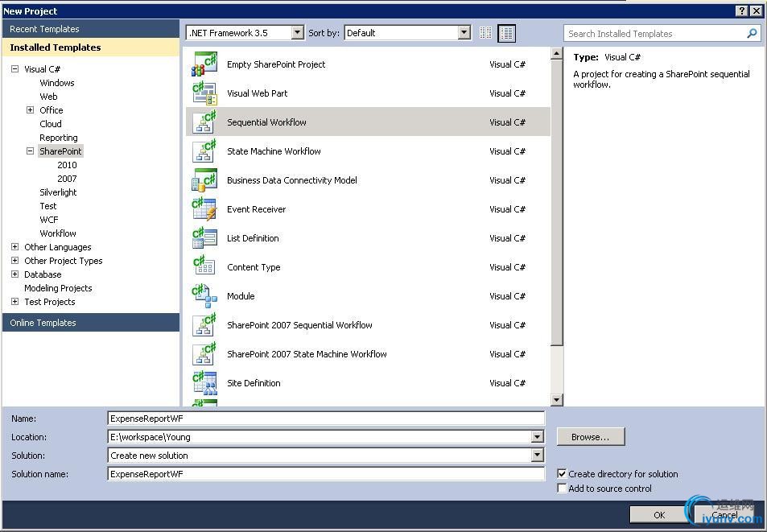Click the template list scrollbar thumb
Viewport: 767px width, 532px height.
557,203
